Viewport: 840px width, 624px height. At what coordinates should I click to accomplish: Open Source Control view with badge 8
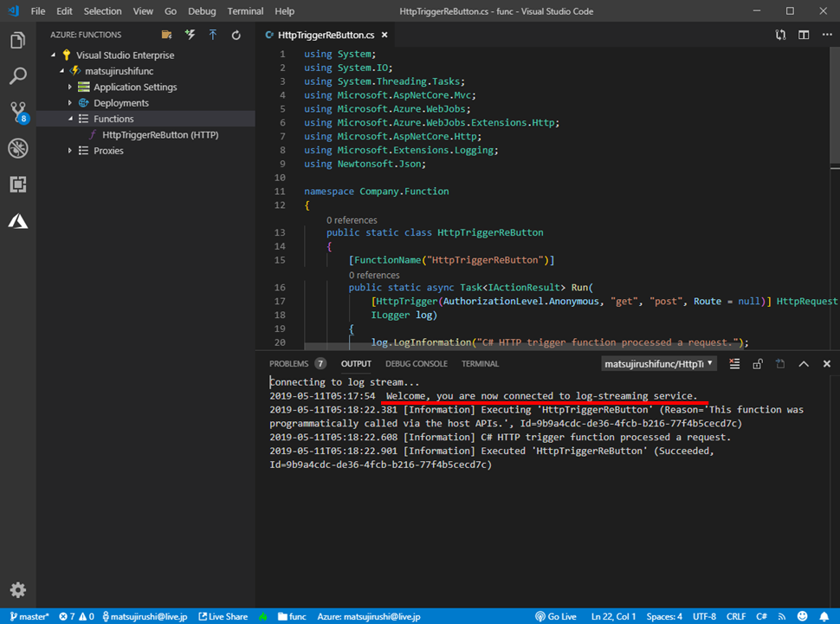(19, 113)
